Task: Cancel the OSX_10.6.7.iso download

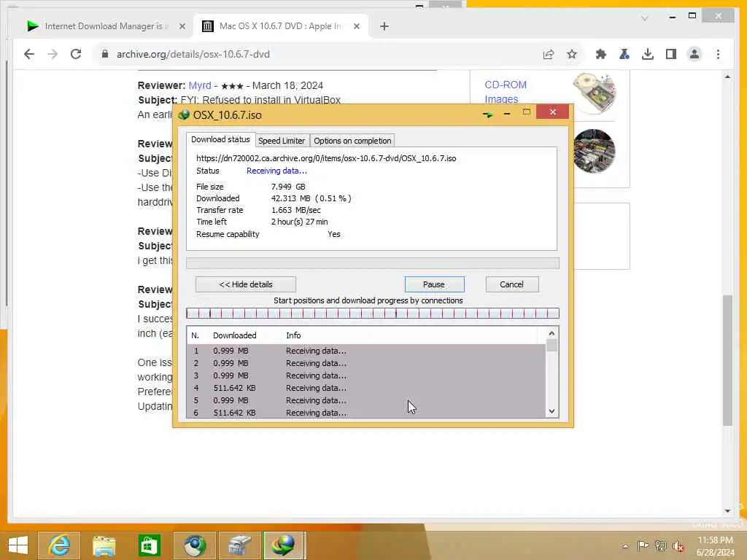Action: (511, 284)
